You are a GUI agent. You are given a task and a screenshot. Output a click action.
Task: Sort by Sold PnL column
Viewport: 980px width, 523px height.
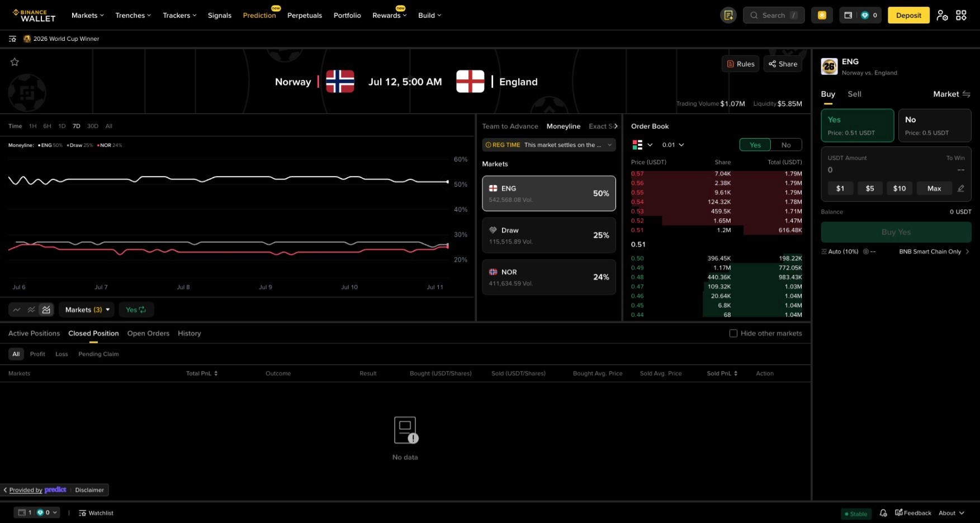pyautogui.click(x=722, y=373)
